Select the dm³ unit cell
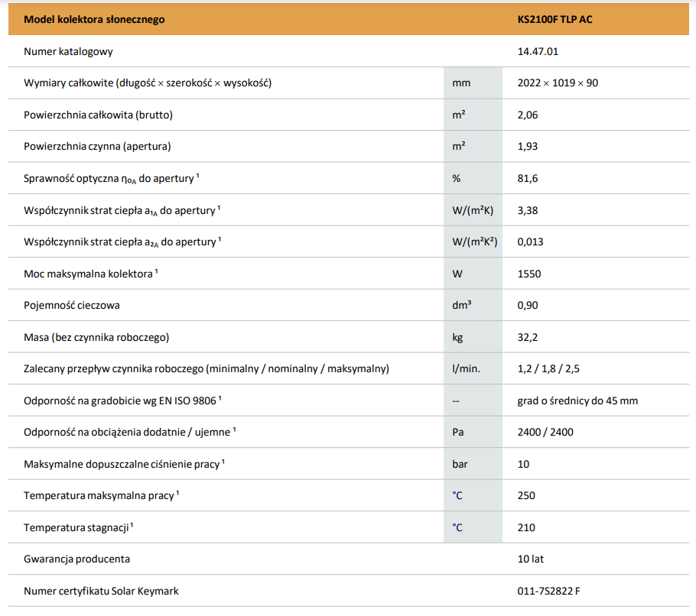The image size is (696, 616). tap(462, 305)
